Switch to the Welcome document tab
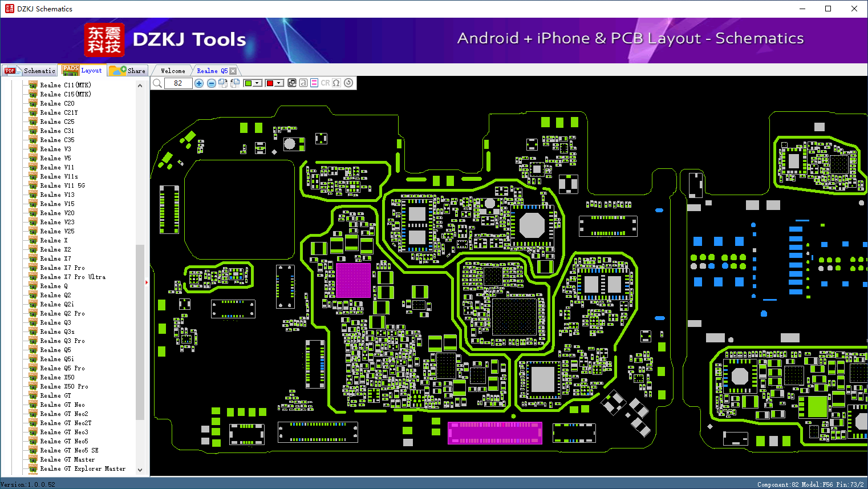Image resolution: width=868 pixels, height=489 pixels. [173, 71]
